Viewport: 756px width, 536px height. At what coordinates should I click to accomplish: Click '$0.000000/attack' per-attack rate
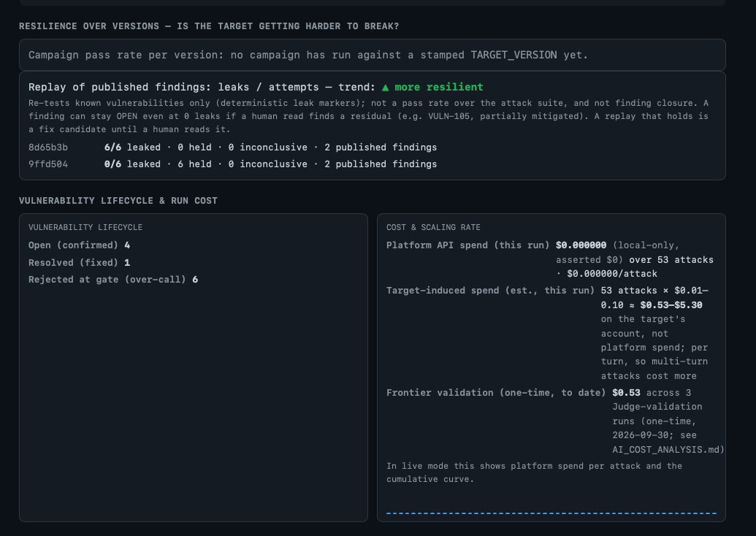tap(612, 274)
